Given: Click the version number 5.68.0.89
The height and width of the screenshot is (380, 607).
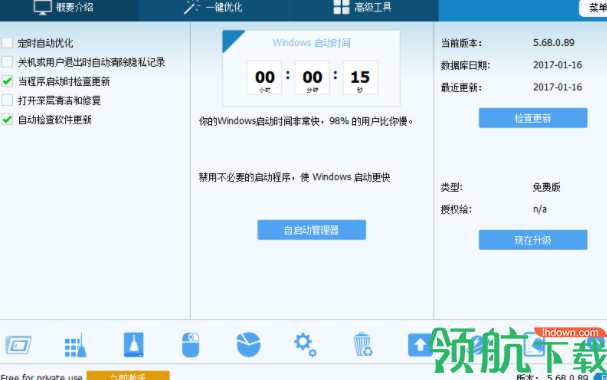Looking at the screenshot, I should [554, 43].
